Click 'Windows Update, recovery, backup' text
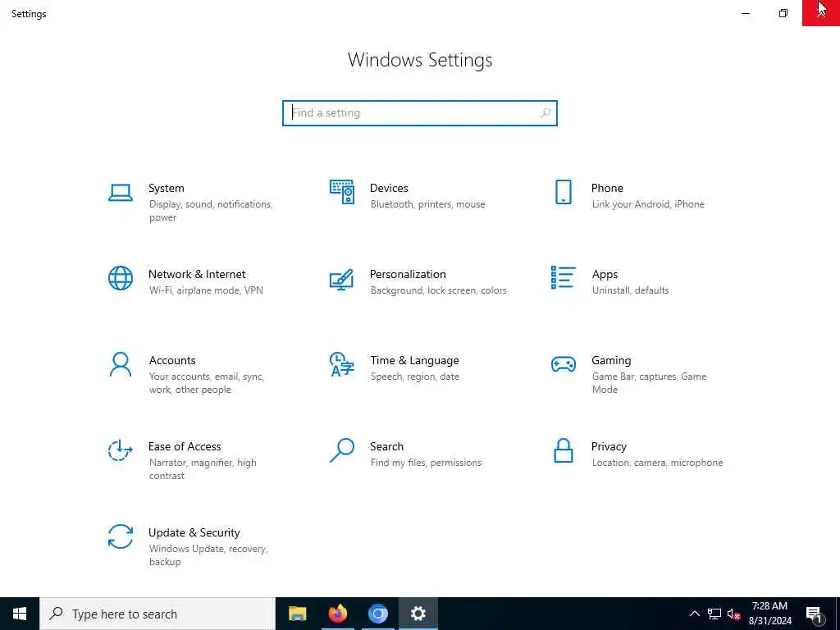This screenshot has width=840, height=630. pyautogui.click(x=208, y=555)
